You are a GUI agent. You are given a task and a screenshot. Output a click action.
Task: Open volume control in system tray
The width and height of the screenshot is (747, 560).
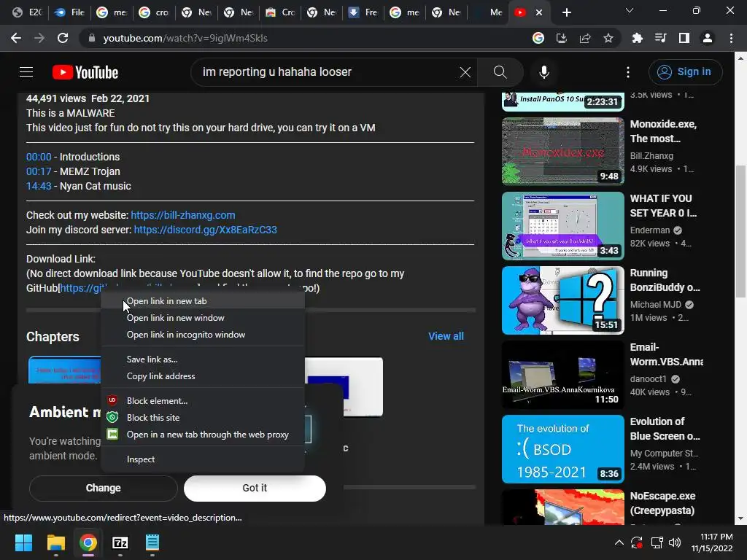(675, 542)
